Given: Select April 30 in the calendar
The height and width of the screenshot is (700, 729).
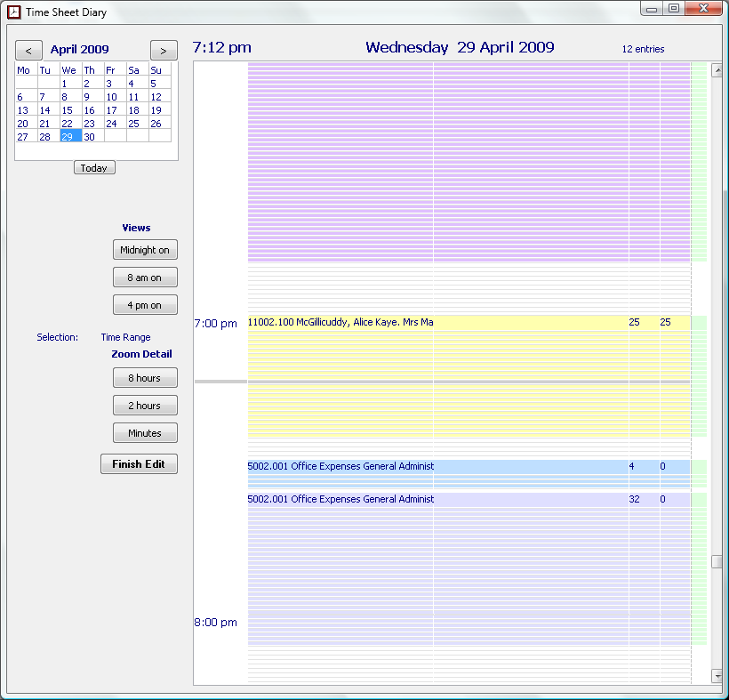Looking at the screenshot, I should pos(89,137).
